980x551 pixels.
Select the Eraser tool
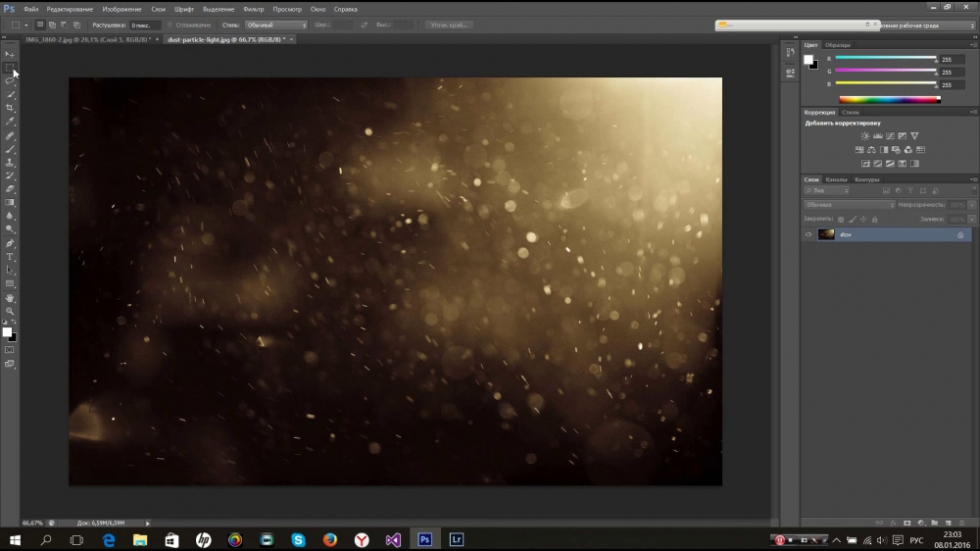pos(10,189)
